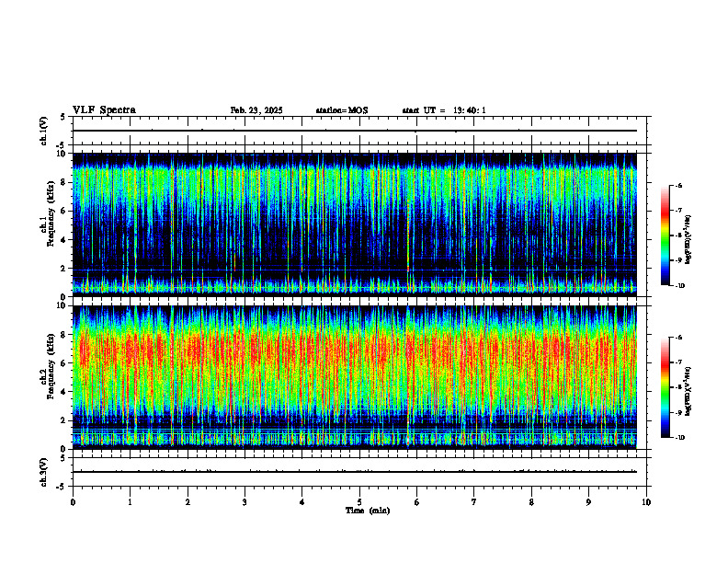
Task: Click the '5' volt tick on ch.1(V) panel
Action: point(63,117)
